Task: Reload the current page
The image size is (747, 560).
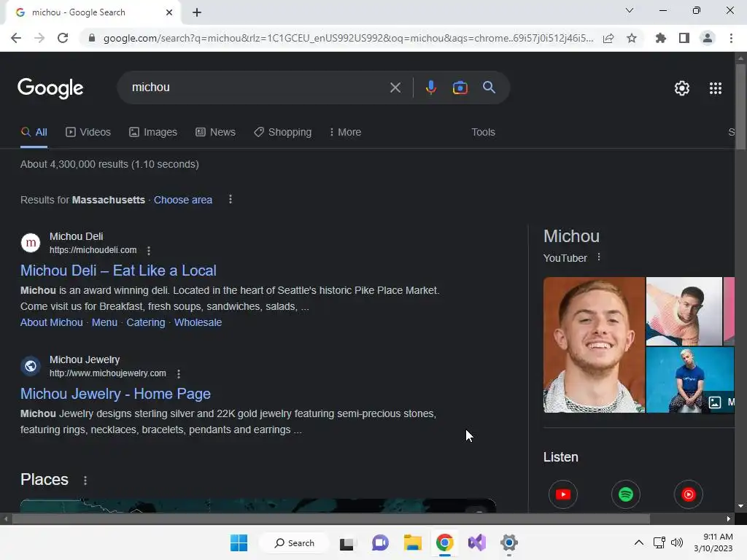Action: click(x=63, y=38)
